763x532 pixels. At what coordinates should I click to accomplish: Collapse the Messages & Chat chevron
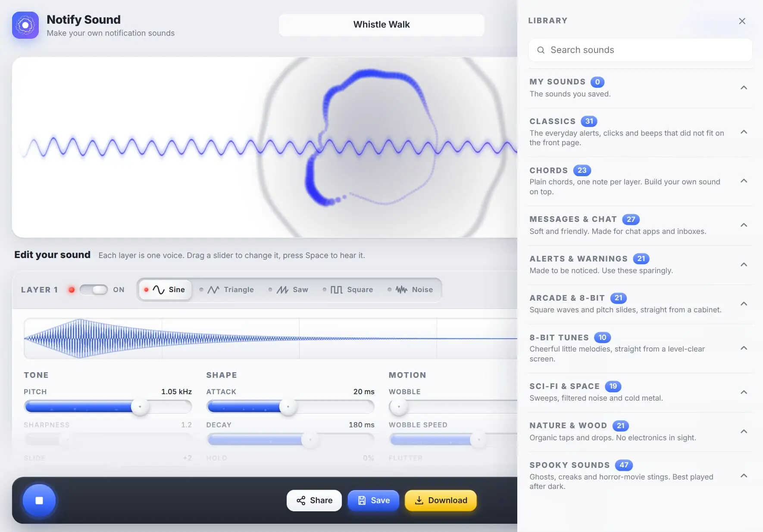pyautogui.click(x=744, y=225)
